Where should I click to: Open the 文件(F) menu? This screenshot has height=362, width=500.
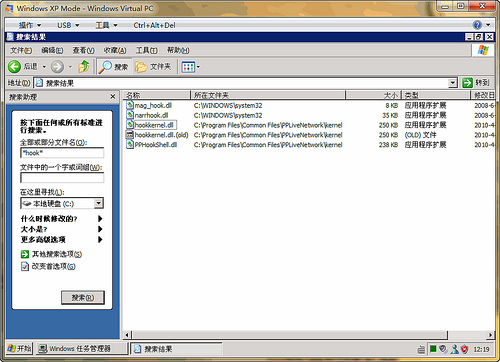pyautogui.click(x=21, y=50)
